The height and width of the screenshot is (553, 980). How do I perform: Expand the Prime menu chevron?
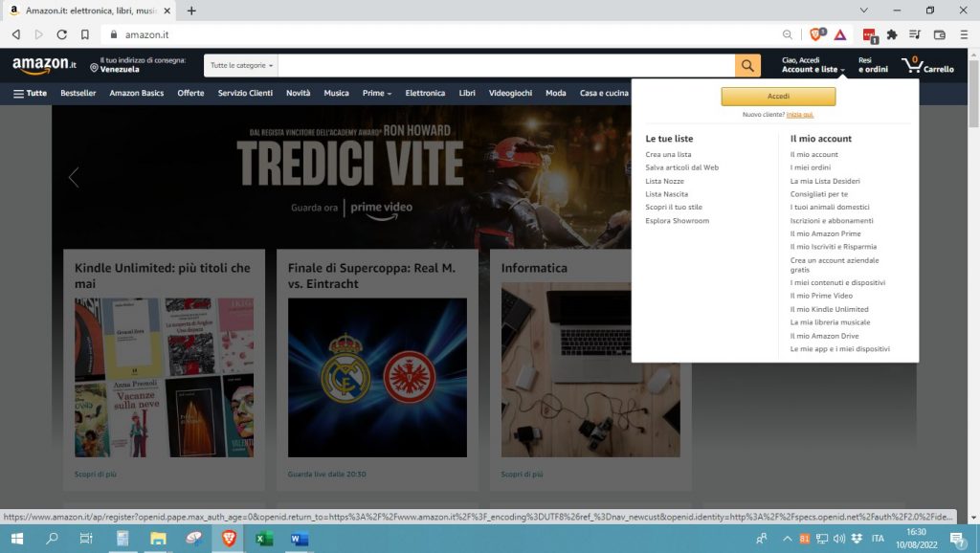389,93
